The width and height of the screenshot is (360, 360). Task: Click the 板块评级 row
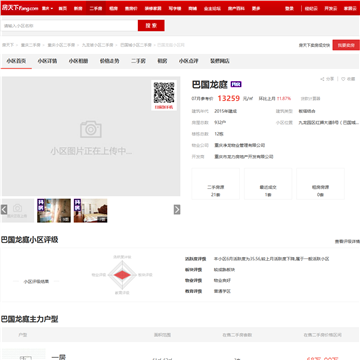210,270
